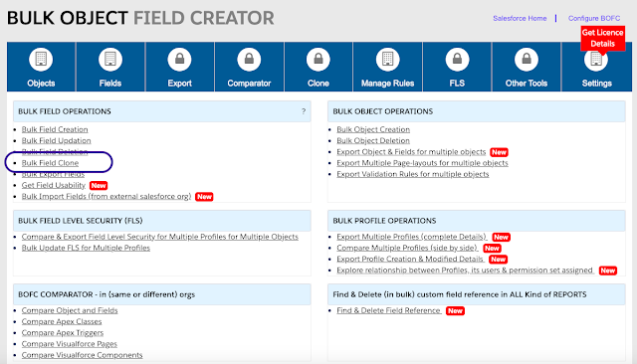Open Export Multiple Profiles (complete Details) link

pyautogui.click(x=411, y=237)
